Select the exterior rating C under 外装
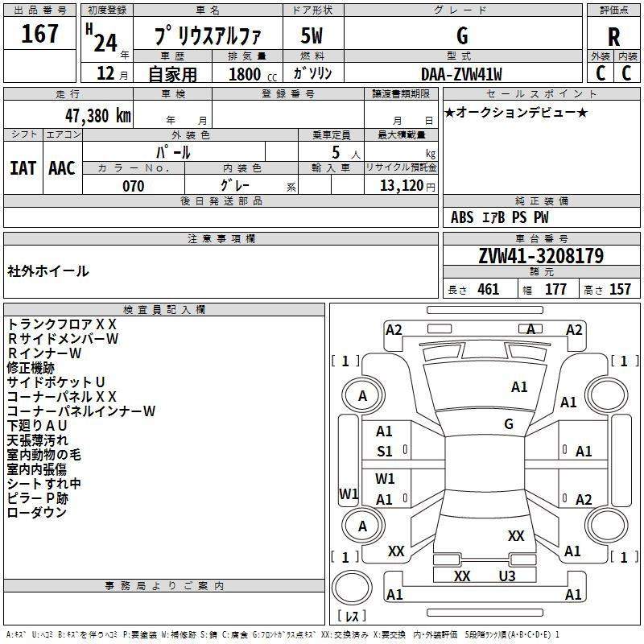 tap(601, 73)
